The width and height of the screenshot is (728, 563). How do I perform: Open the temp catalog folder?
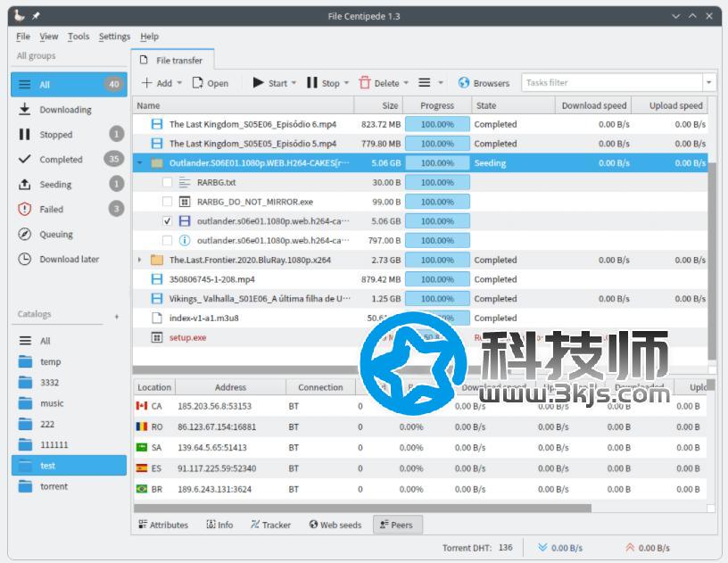69,361
